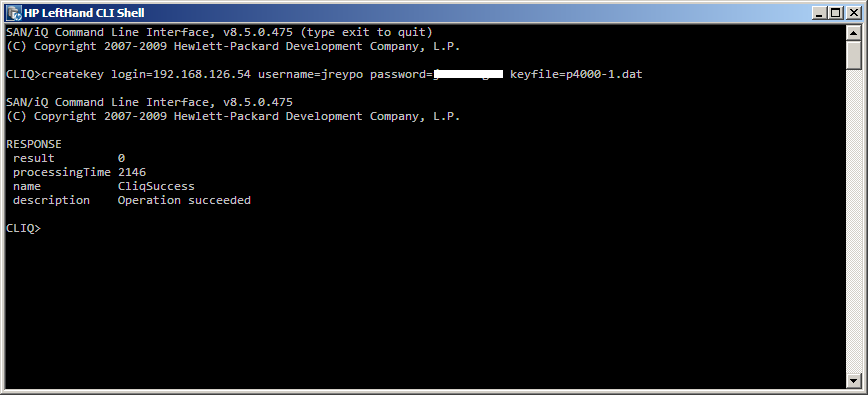Click the createkey command text
Viewport: 868px width, 395px height.
tap(73, 74)
